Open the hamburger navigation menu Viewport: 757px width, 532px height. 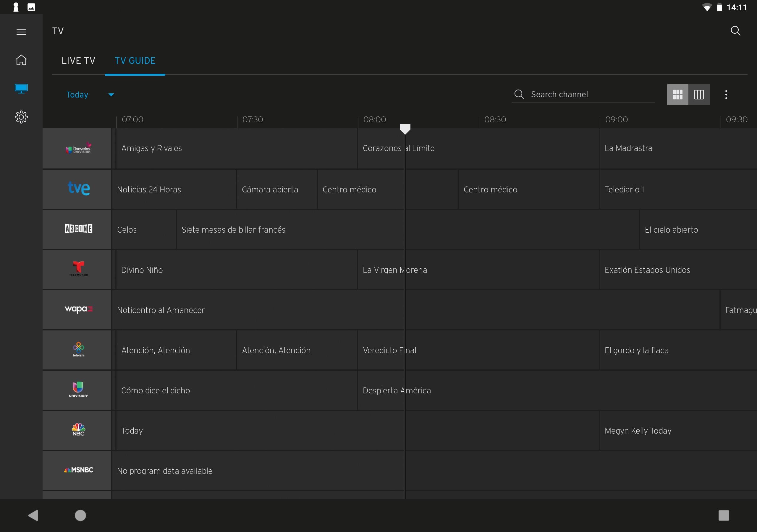(21, 32)
